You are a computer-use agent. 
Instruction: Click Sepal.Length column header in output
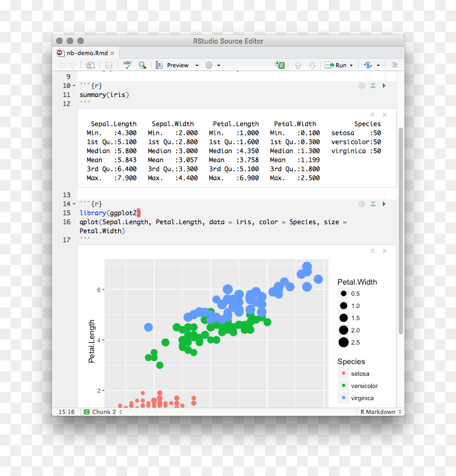click(x=113, y=124)
